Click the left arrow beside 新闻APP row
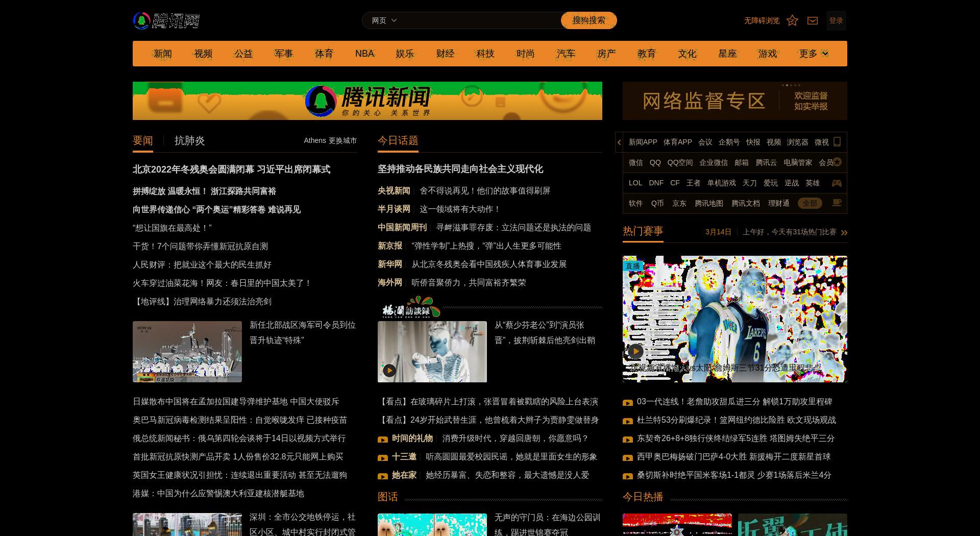The height and width of the screenshot is (536, 980). click(619, 142)
